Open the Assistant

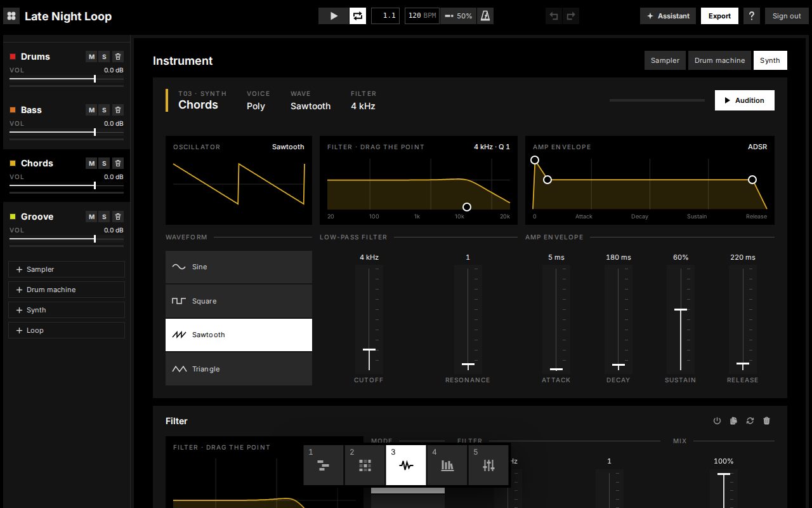(x=668, y=16)
